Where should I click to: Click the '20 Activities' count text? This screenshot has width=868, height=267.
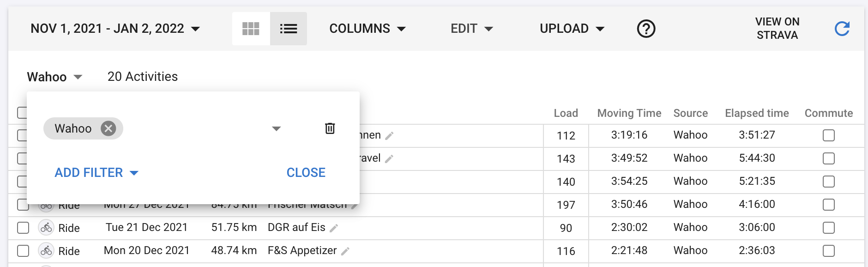pyautogui.click(x=143, y=77)
